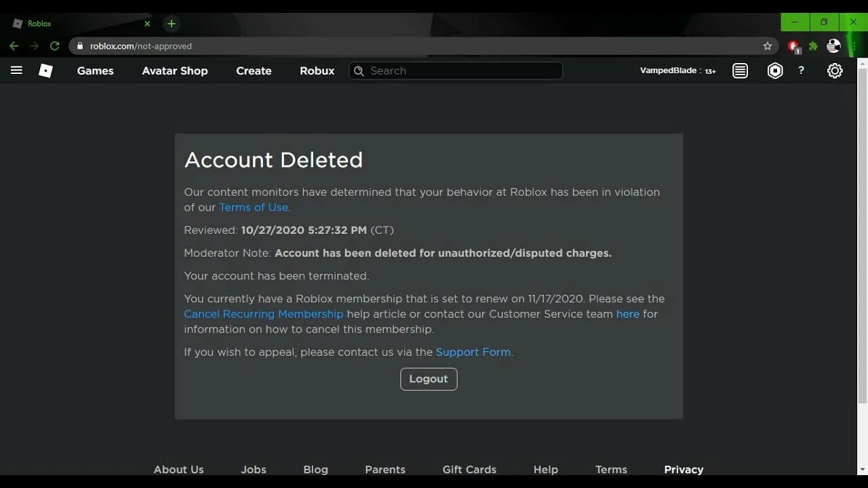Click the browser address bar URL
This screenshot has width=868, height=488.
tap(141, 46)
